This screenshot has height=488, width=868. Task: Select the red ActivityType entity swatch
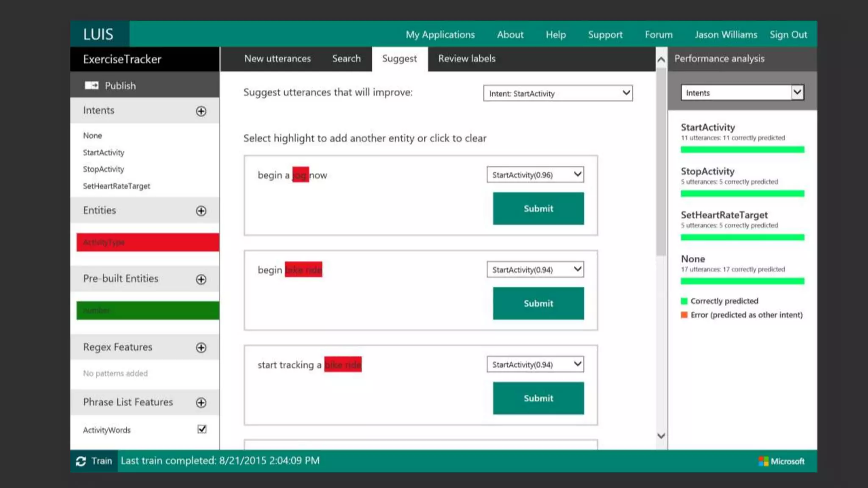(147, 242)
